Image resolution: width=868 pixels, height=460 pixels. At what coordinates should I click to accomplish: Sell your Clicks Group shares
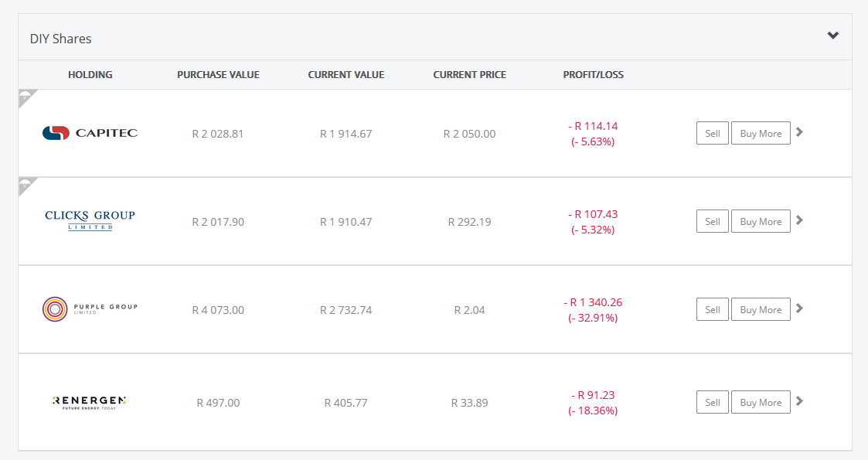click(711, 221)
